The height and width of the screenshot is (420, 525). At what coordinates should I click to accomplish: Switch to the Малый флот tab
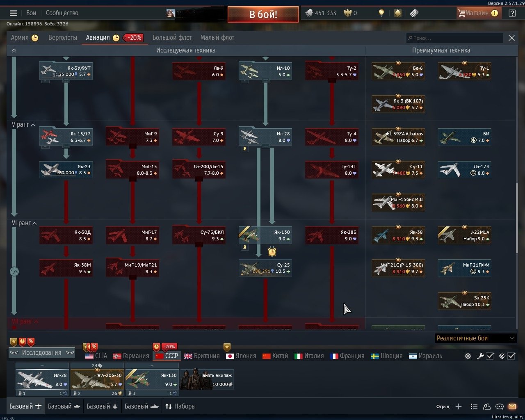point(217,38)
